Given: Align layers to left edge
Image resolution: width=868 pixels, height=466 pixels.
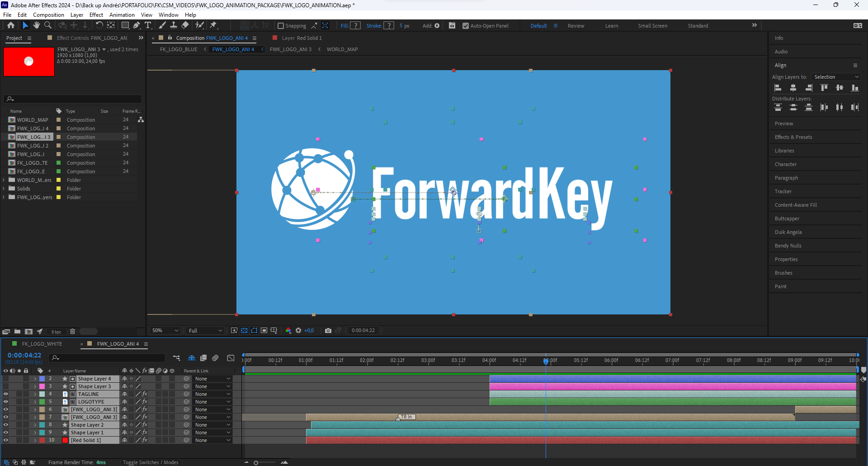Looking at the screenshot, I should pyautogui.click(x=778, y=88).
